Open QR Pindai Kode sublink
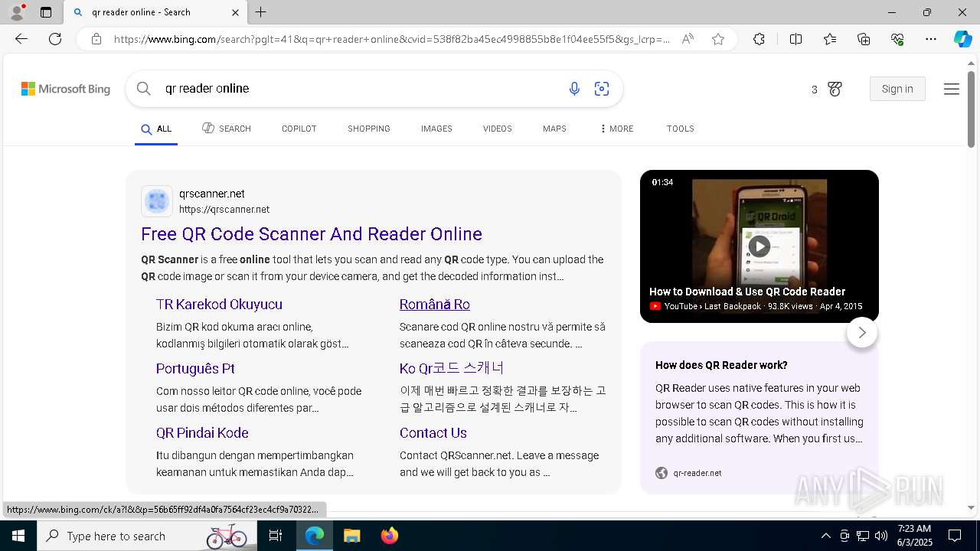This screenshot has height=551, width=980. point(202,433)
